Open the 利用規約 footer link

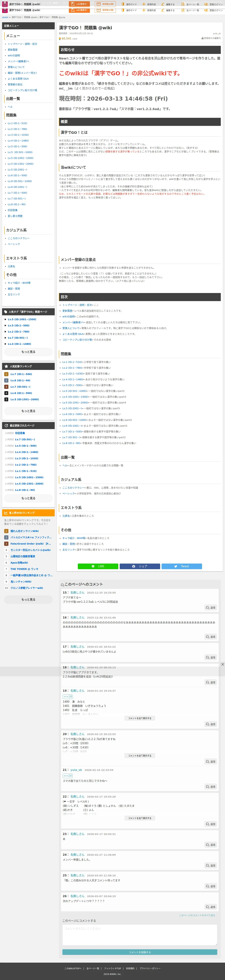point(130,968)
